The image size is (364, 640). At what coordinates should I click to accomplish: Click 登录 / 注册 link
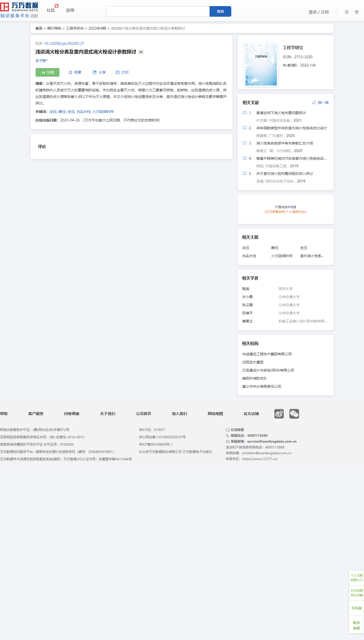point(319,12)
